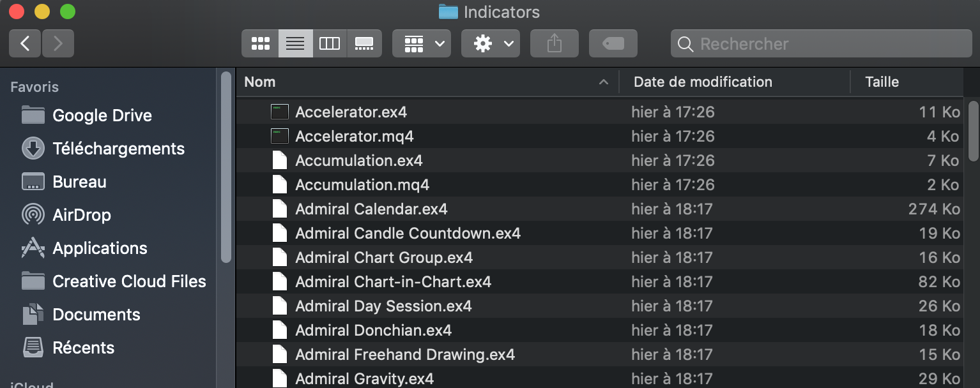Open Récents in sidebar

(83, 348)
